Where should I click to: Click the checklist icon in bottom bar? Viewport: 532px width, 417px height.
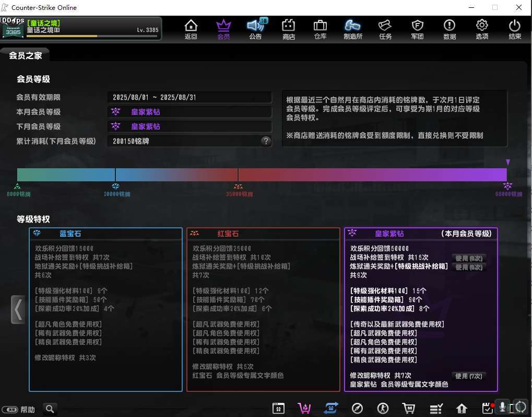[x=436, y=409]
